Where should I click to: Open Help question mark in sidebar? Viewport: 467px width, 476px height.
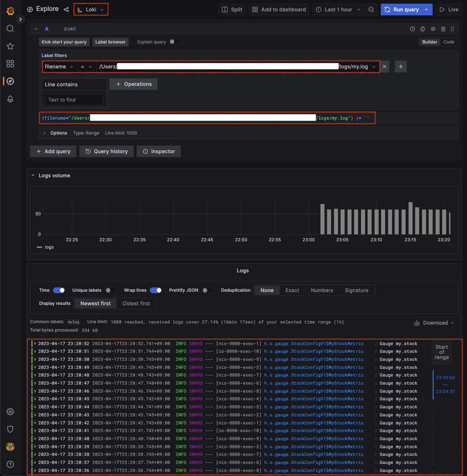[10, 464]
